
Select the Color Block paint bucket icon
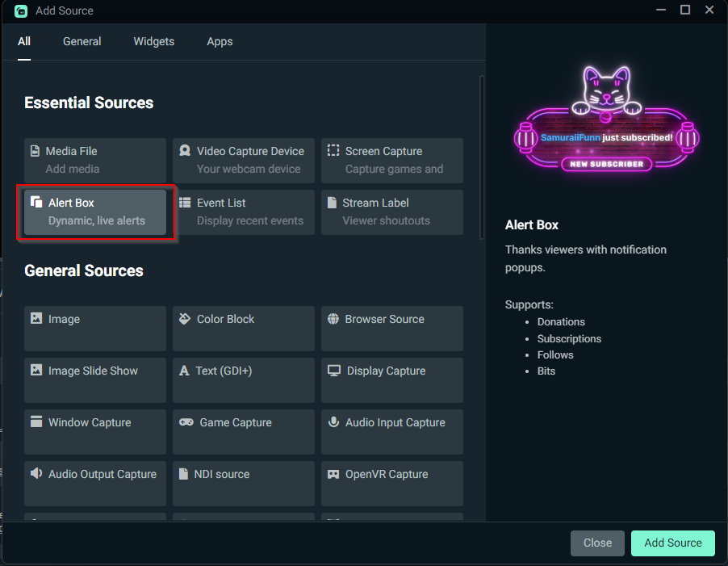pyautogui.click(x=185, y=318)
